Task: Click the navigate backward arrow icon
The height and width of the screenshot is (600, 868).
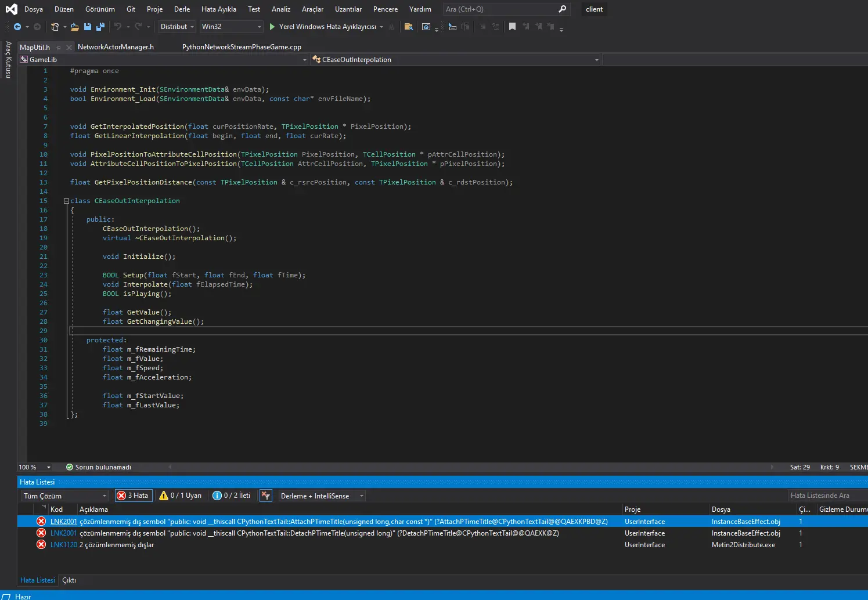Action: coord(17,27)
